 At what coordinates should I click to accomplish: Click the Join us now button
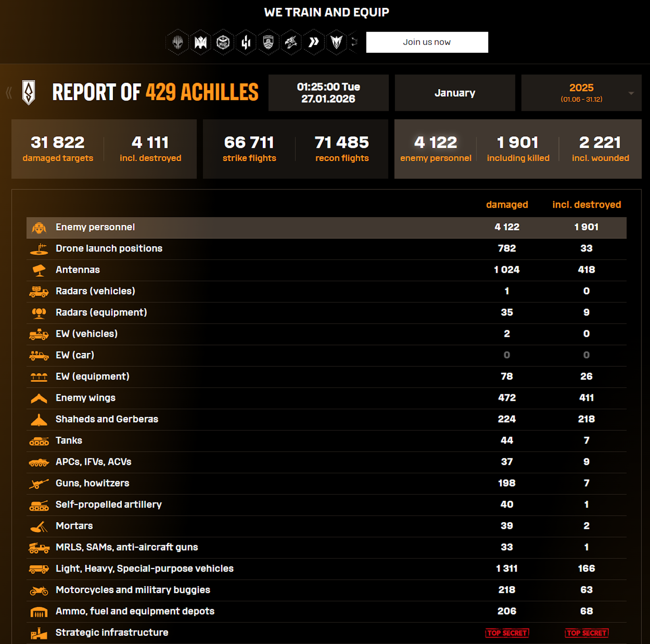pyautogui.click(x=427, y=42)
